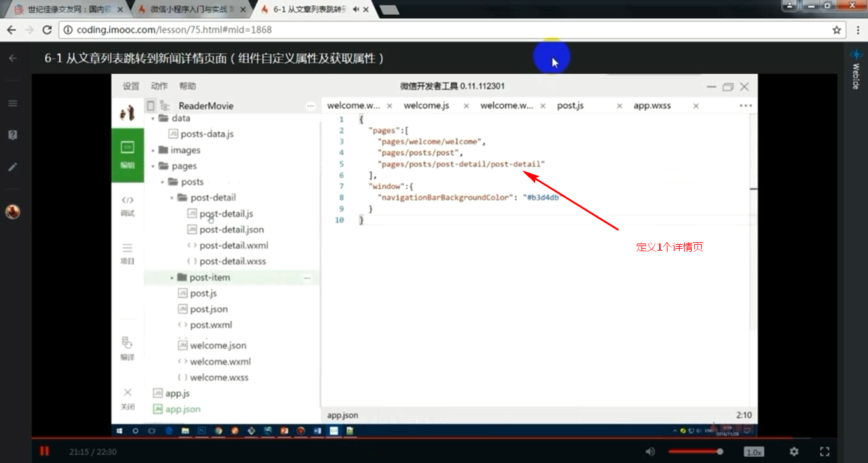Go back using the lesson page arrow
The width and height of the screenshot is (868, 463).
click(x=12, y=58)
